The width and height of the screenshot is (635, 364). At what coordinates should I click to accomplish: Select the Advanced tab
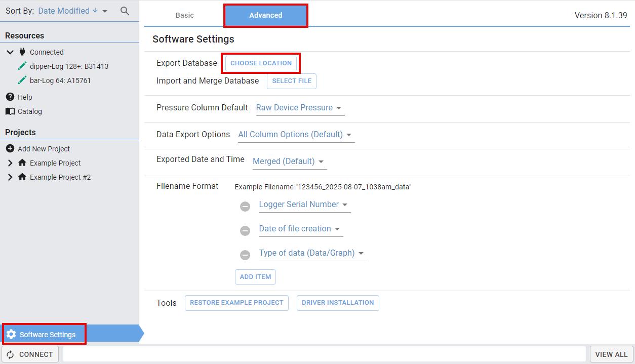pos(266,15)
